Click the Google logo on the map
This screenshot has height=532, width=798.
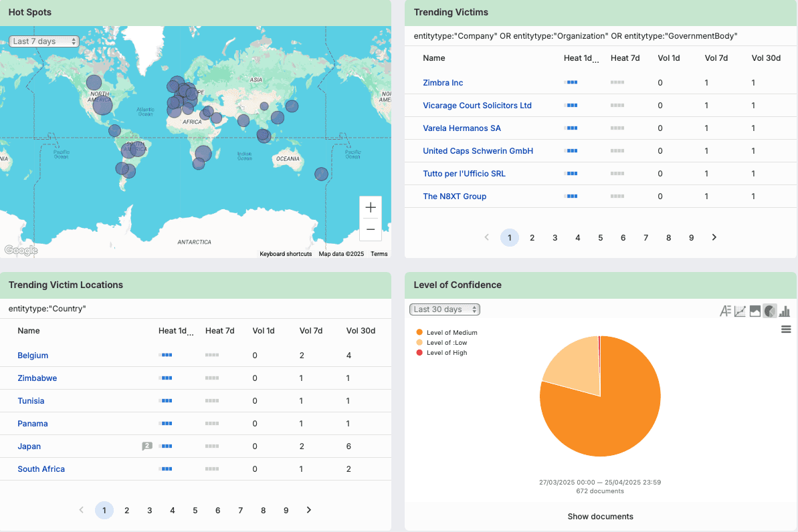[x=21, y=250]
